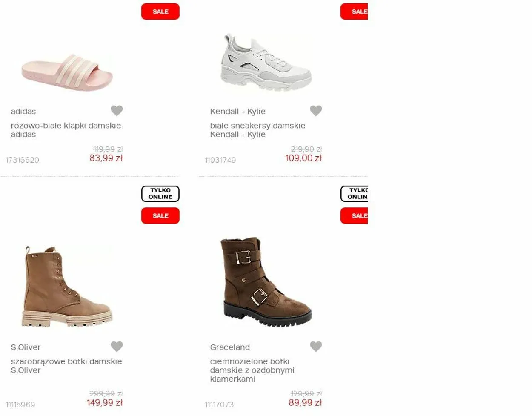532x416 pixels.
Task: Favorite the Kendall + Kylie sneakers heart
Action: [316, 111]
